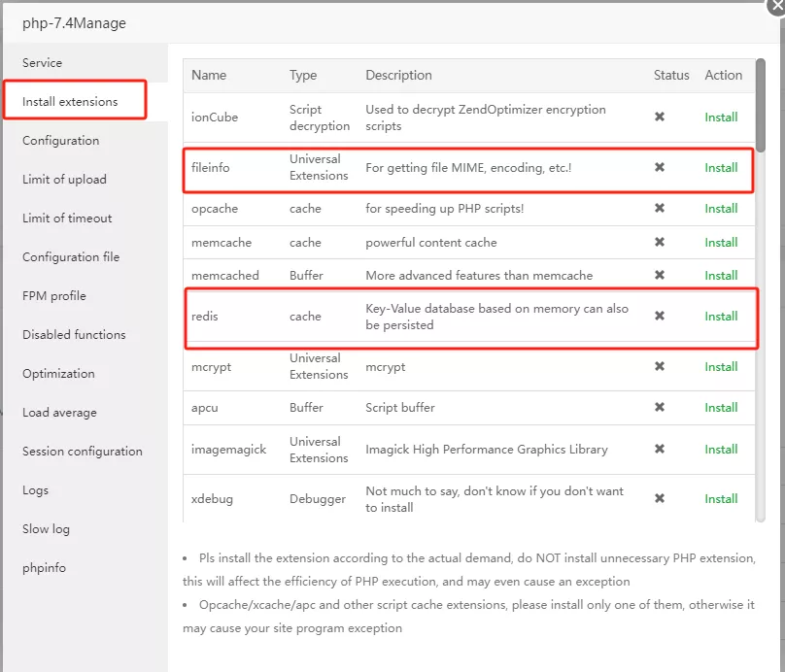Click the X status icon for ionCube
Image resolution: width=785 pixels, height=672 pixels.
point(660,118)
